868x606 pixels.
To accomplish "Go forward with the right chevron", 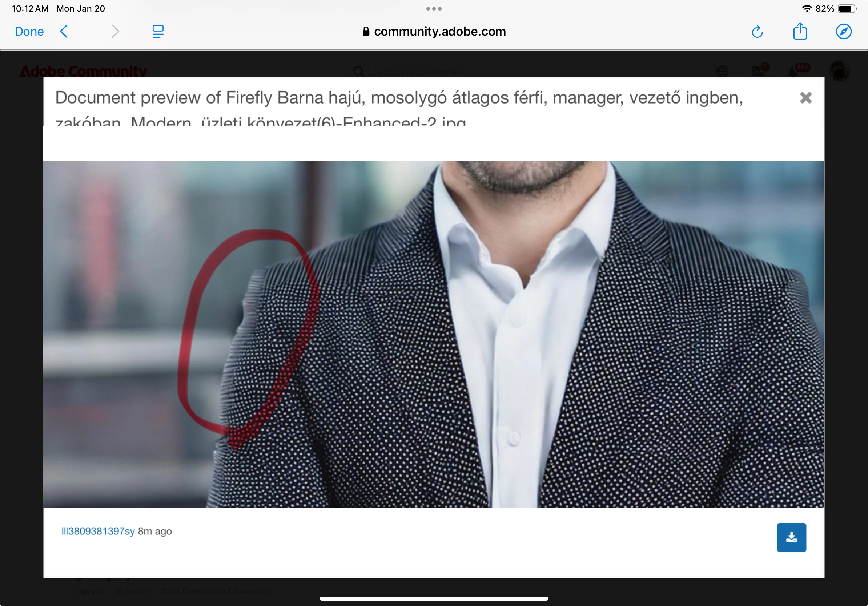I will 115,31.
